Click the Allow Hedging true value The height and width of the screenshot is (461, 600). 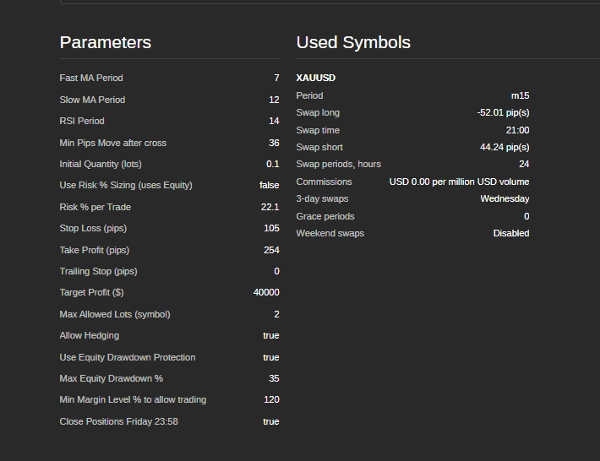click(x=271, y=335)
